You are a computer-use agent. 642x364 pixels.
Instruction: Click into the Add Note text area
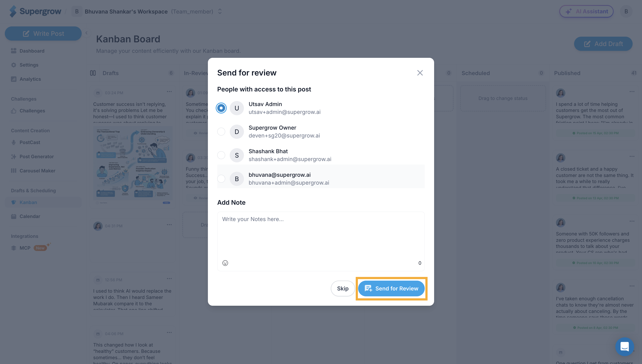click(x=321, y=235)
